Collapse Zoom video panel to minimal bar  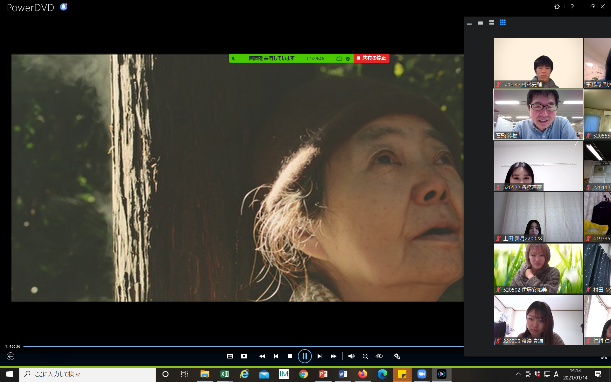click(x=470, y=23)
